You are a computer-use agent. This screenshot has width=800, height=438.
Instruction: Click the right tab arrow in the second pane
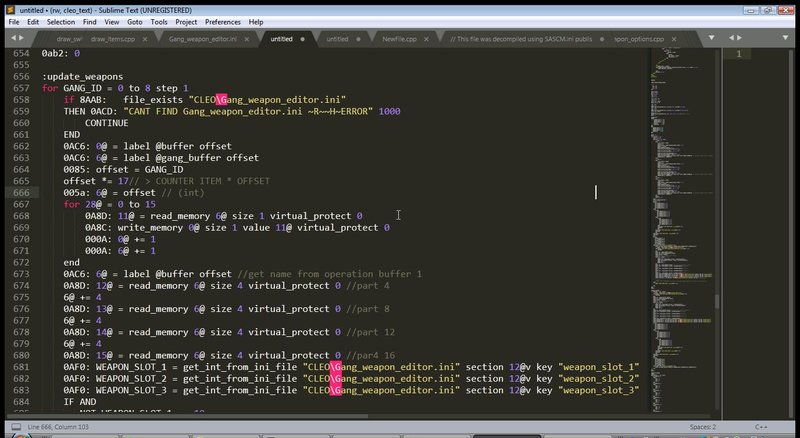click(739, 38)
